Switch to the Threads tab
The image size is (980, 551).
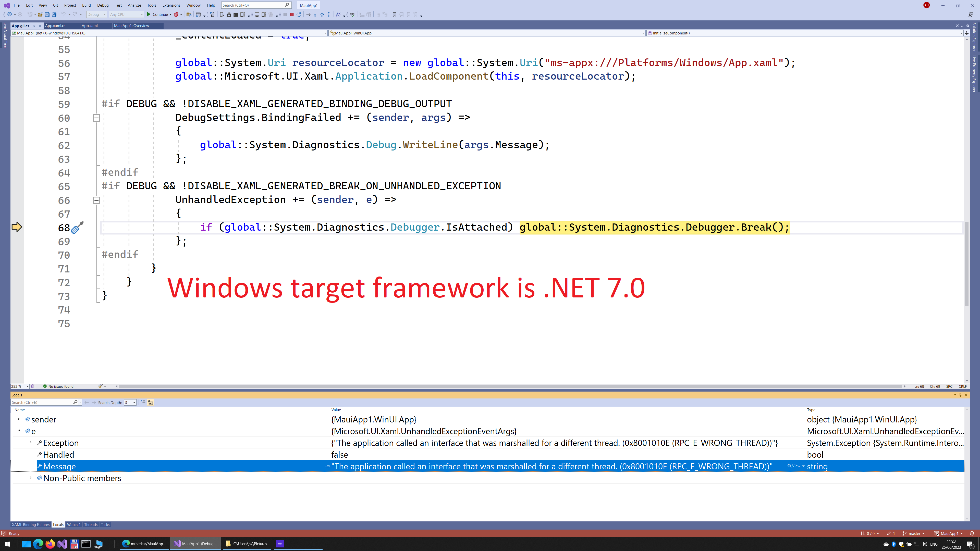91,524
